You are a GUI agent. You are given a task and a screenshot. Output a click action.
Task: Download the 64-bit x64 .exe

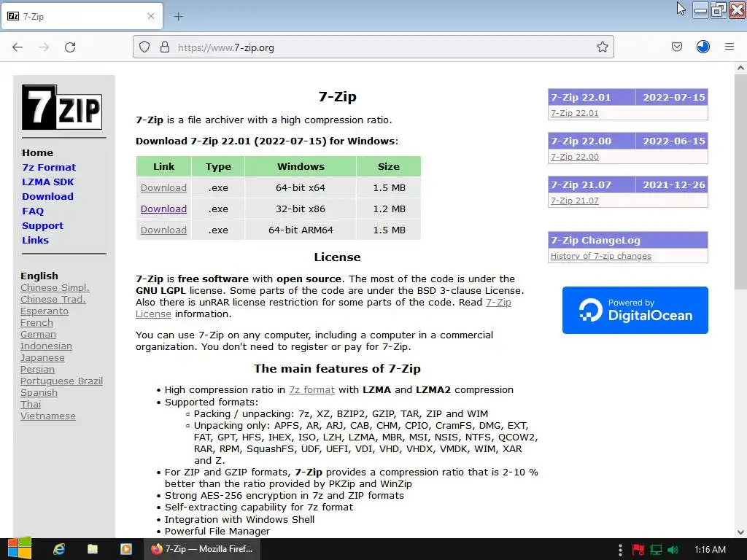click(x=163, y=187)
